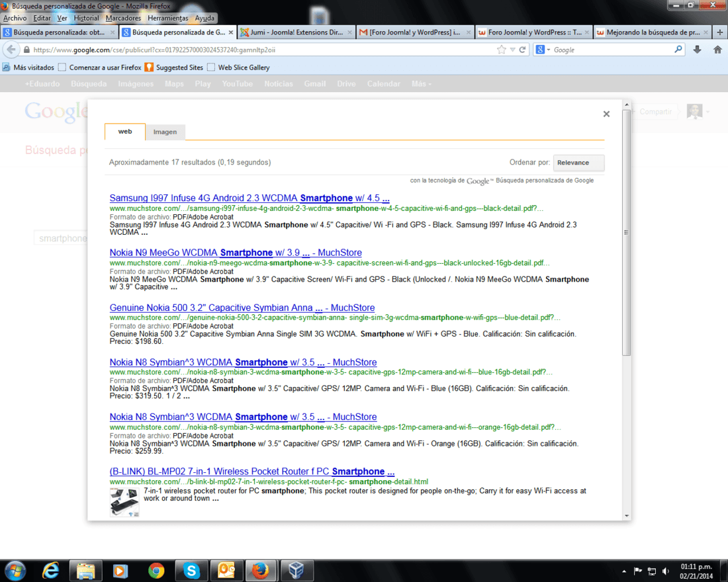Switch to the Jumi - Joomla! Extensions tab
Screen dimensions: 728x582
[x=296, y=32]
